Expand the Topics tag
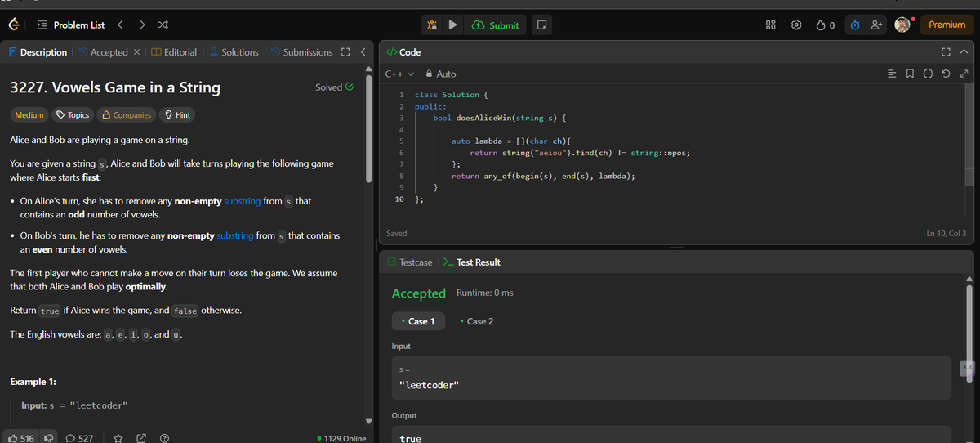 pos(73,115)
